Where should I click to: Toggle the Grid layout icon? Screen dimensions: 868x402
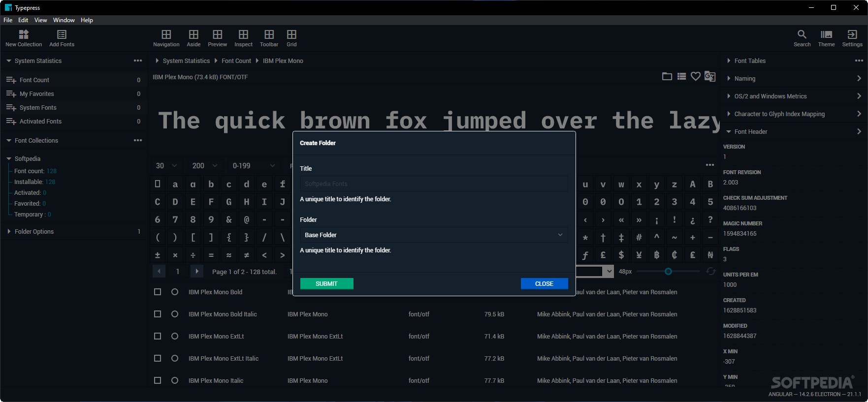291,34
